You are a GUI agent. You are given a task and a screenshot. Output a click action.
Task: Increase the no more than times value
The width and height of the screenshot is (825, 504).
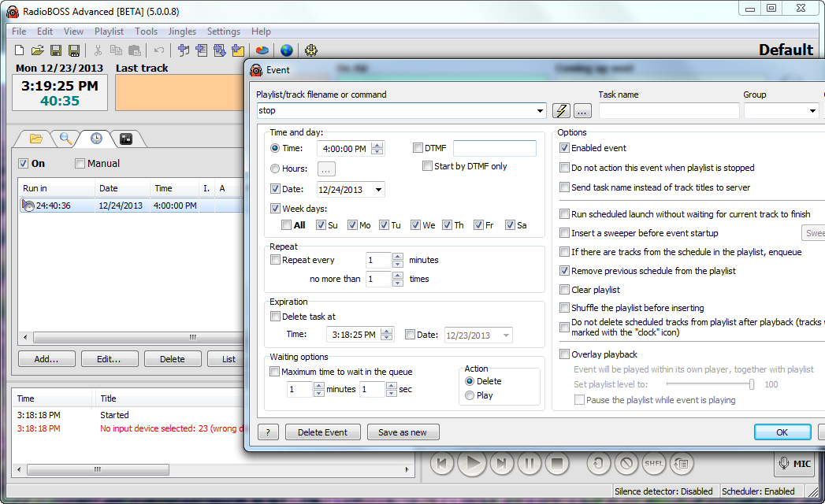coord(398,276)
